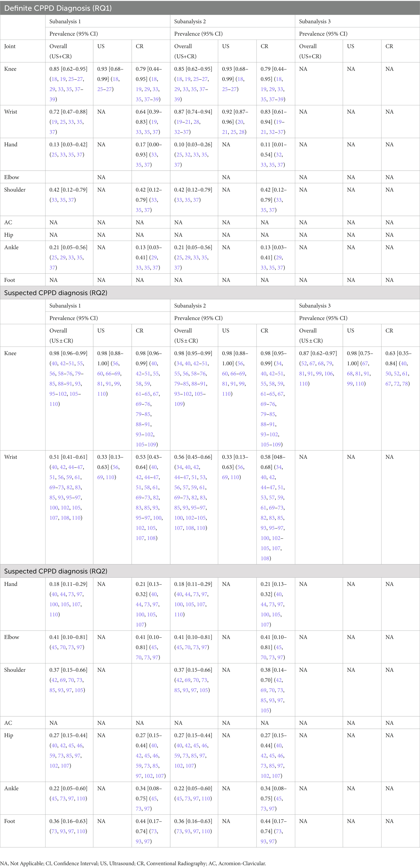This screenshot has width=420, height=868.
Task: Click the Shoulder row label under Definite CPPD
Action: [14, 189]
